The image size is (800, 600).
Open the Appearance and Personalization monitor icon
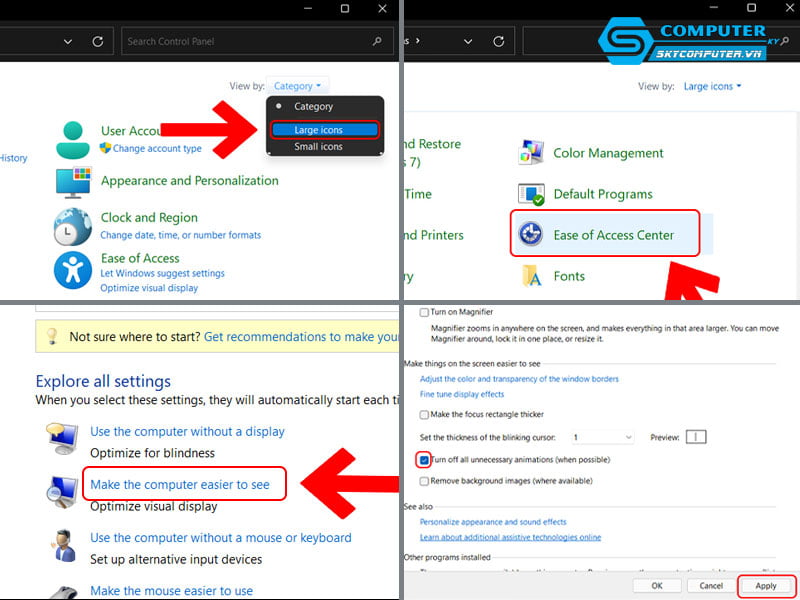tap(72, 182)
